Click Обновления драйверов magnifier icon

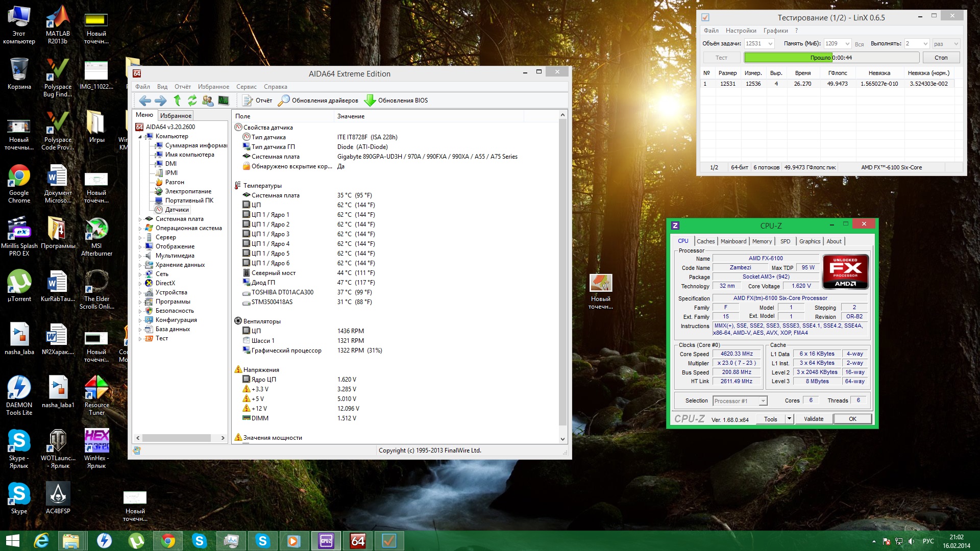point(284,101)
